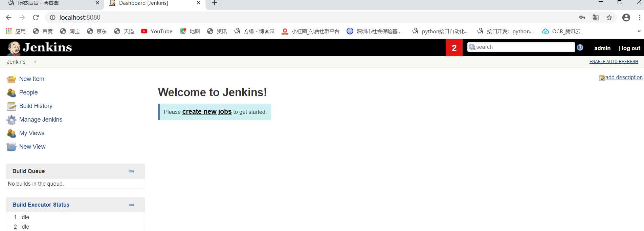Close the 博客后台 tab
The width and height of the screenshot is (644, 231).
point(97,3)
